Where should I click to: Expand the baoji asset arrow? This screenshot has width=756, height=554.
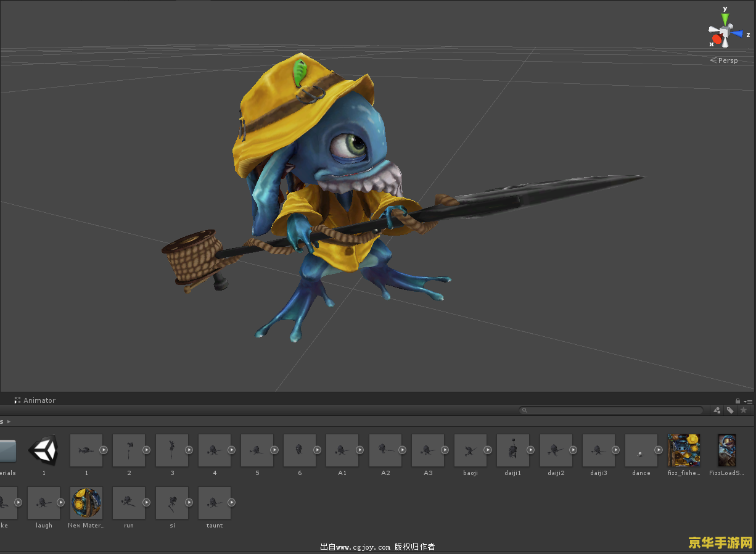click(488, 450)
